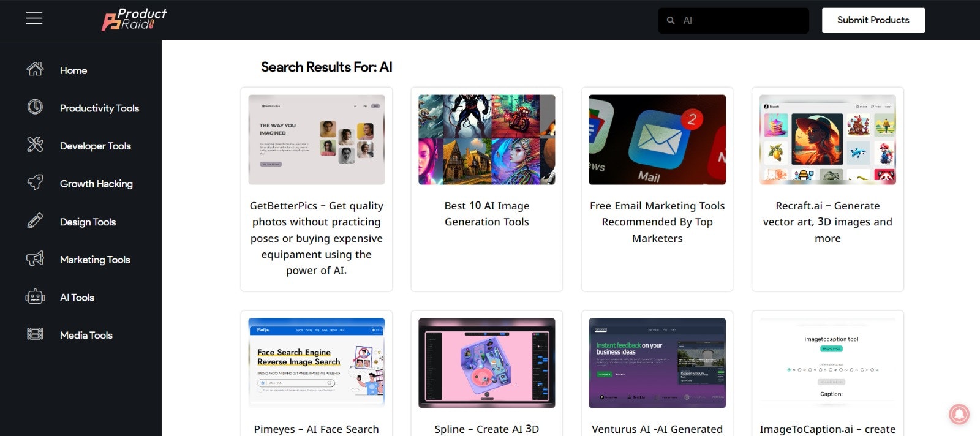Open the hamburger menu
Viewport: 980px width, 436px height.
tap(34, 18)
